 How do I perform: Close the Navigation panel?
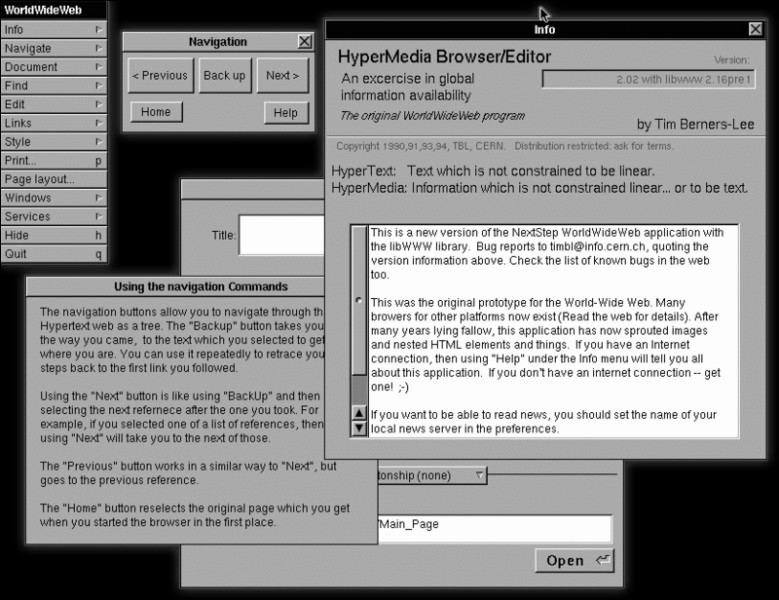click(x=305, y=42)
